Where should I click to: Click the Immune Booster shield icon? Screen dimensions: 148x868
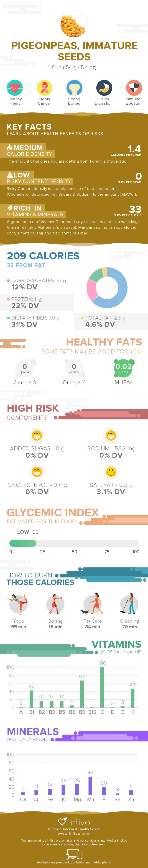point(133,88)
